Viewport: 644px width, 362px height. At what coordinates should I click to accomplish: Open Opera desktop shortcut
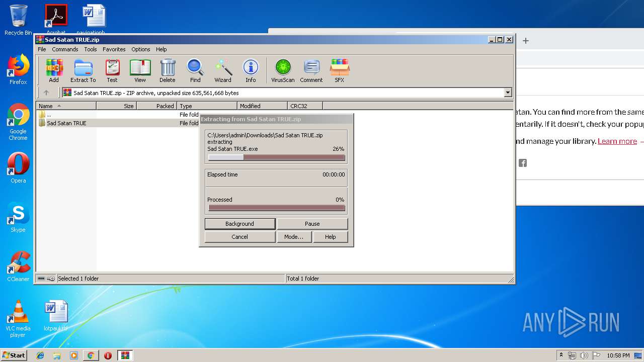point(18,168)
